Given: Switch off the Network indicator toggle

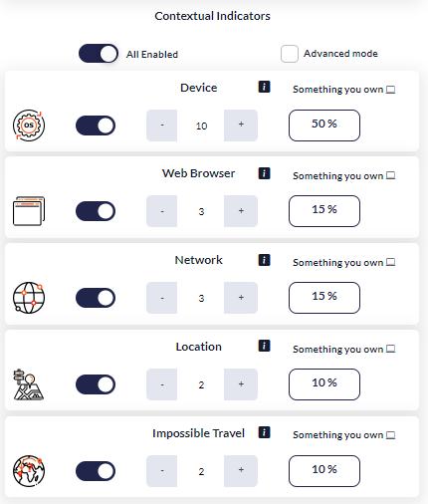Looking at the screenshot, I should point(96,298).
